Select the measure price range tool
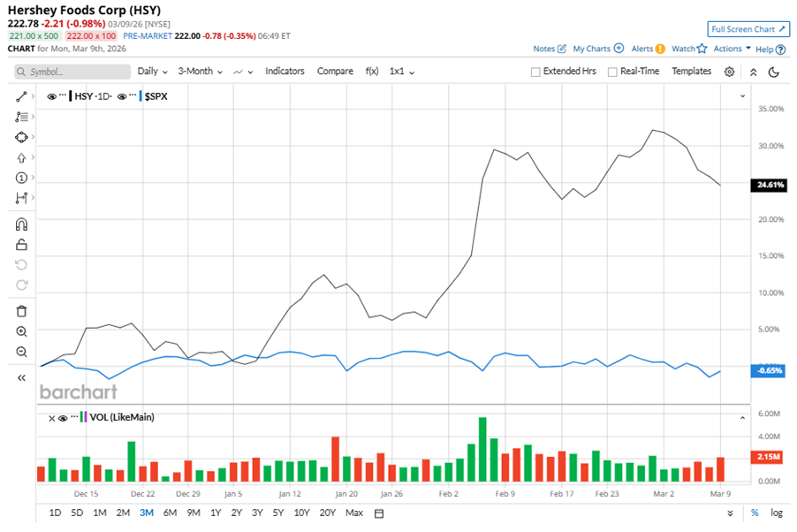The width and height of the screenshot is (797, 532). click(21, 198)
